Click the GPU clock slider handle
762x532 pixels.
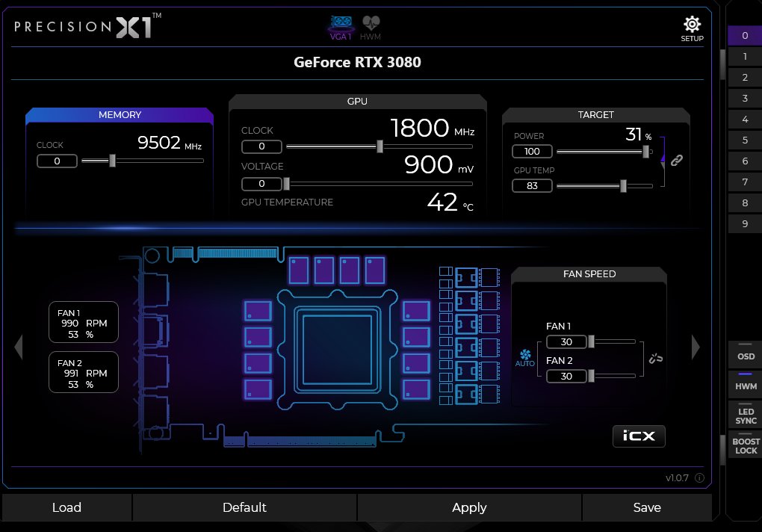click(x=380, y=146)
